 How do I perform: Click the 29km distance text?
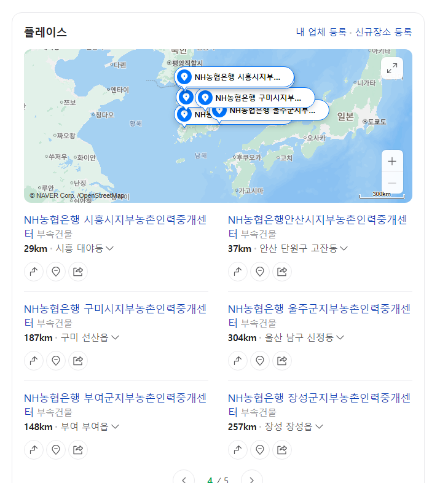coord(36,249)
